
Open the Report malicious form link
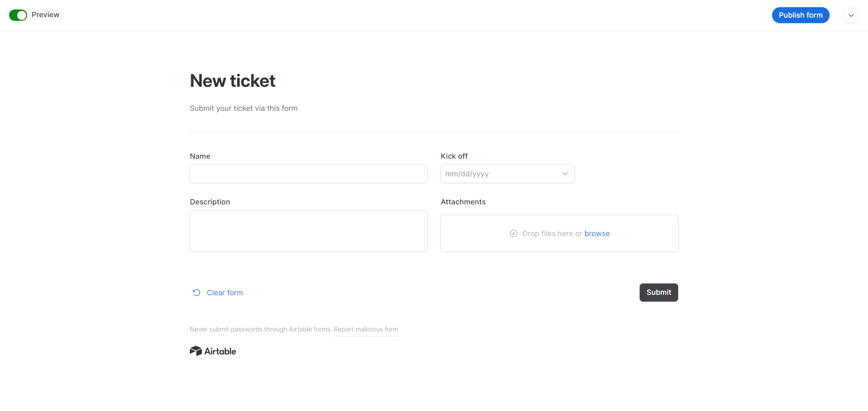(x=366, y=329)
